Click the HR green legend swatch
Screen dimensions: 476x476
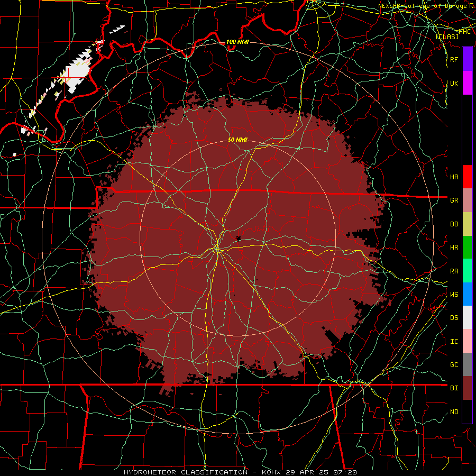tap(467, 247)
